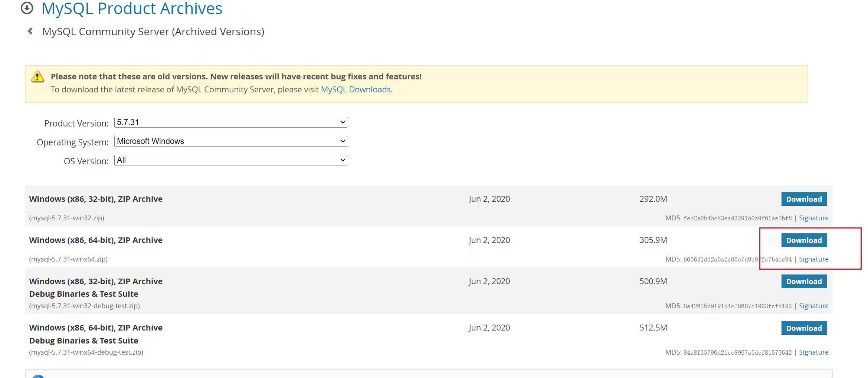Open Signature link for mysql-5.7.31-win32.zip
868x378 pixels.
tap(813, 218)
